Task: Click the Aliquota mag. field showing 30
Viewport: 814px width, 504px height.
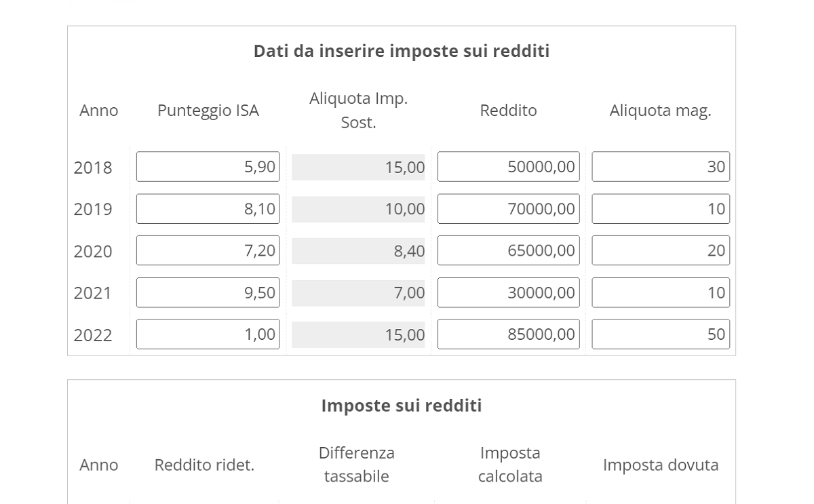Action: point(659,167)
